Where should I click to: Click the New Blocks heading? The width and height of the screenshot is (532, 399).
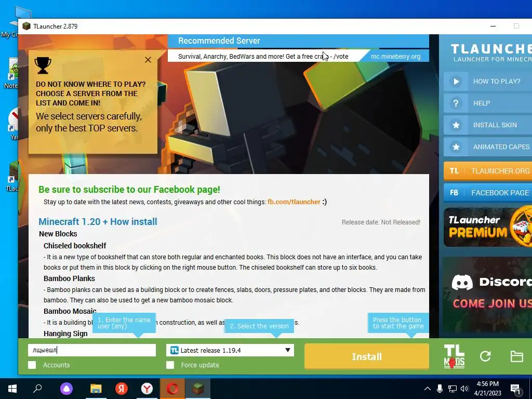pyautogui.click(x=58, y=234)
